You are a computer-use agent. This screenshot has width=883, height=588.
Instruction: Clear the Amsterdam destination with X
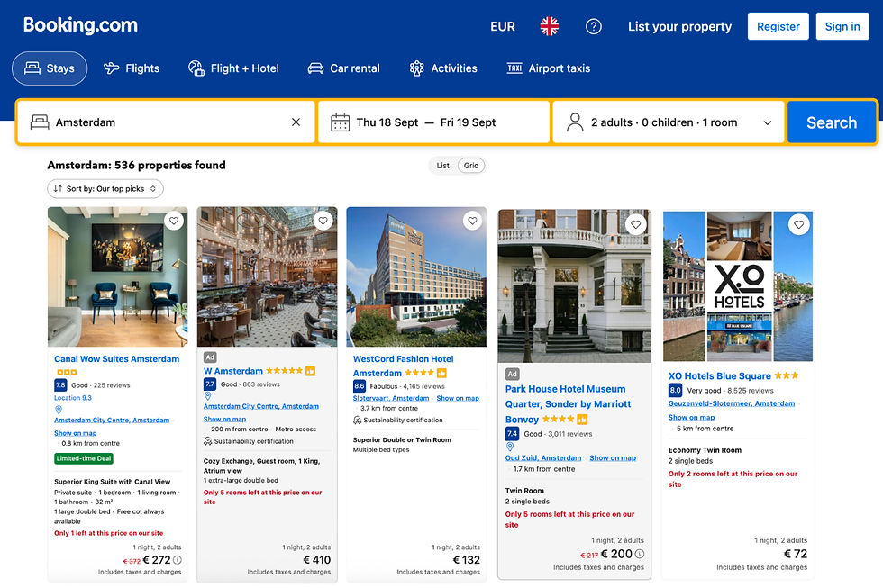pos(296,122)
